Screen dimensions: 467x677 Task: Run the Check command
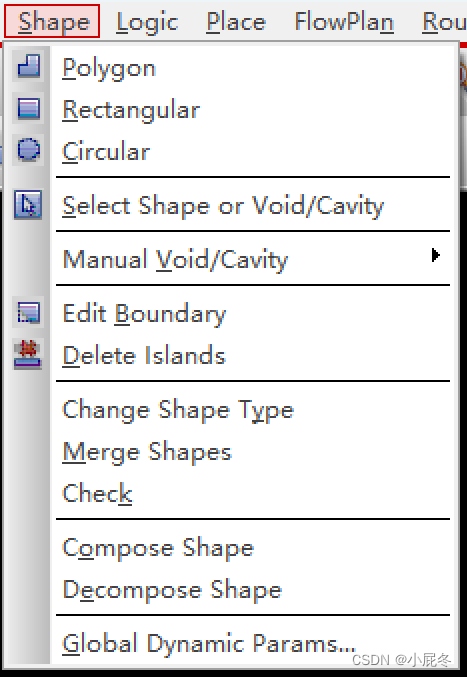(x=98, y=493)
